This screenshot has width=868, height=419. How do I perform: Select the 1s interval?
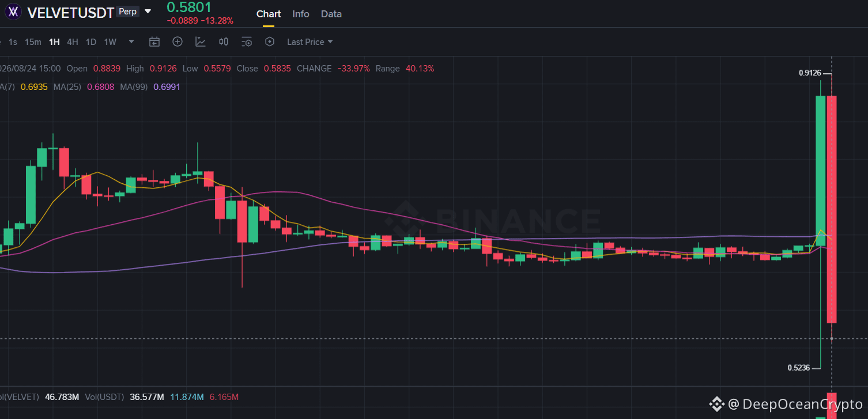click(x=13, y=41)
